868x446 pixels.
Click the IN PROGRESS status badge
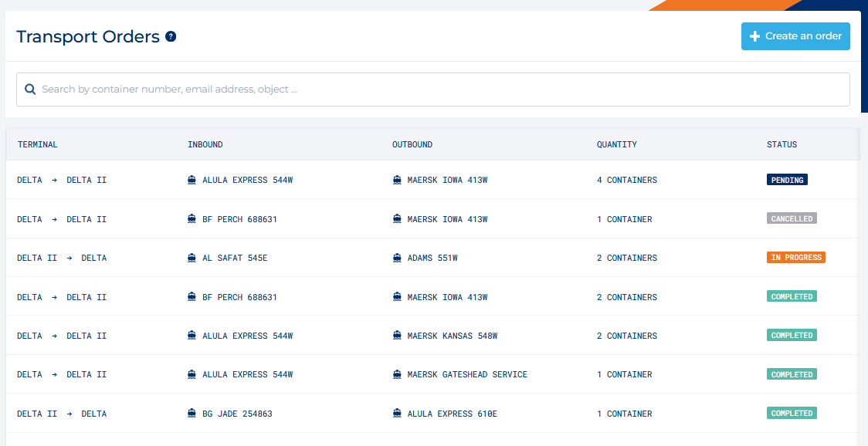796,257
